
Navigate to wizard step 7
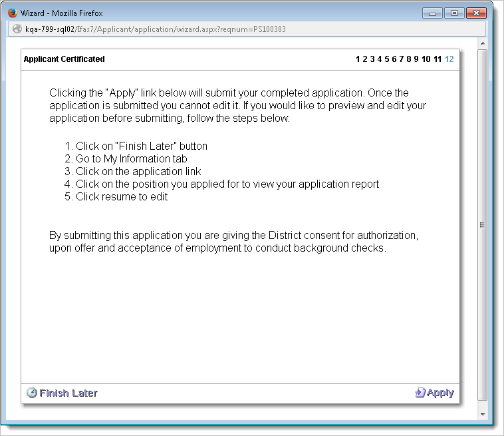[402, 59]
